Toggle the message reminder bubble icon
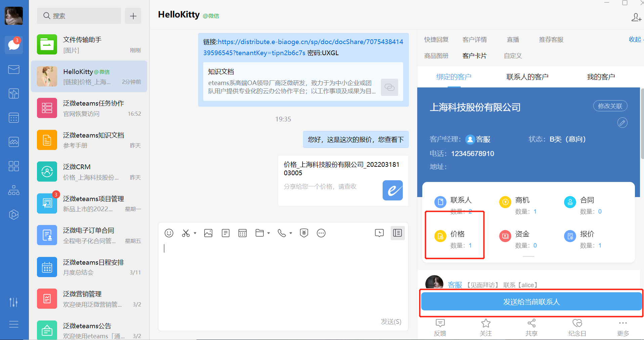 point(379,233)
